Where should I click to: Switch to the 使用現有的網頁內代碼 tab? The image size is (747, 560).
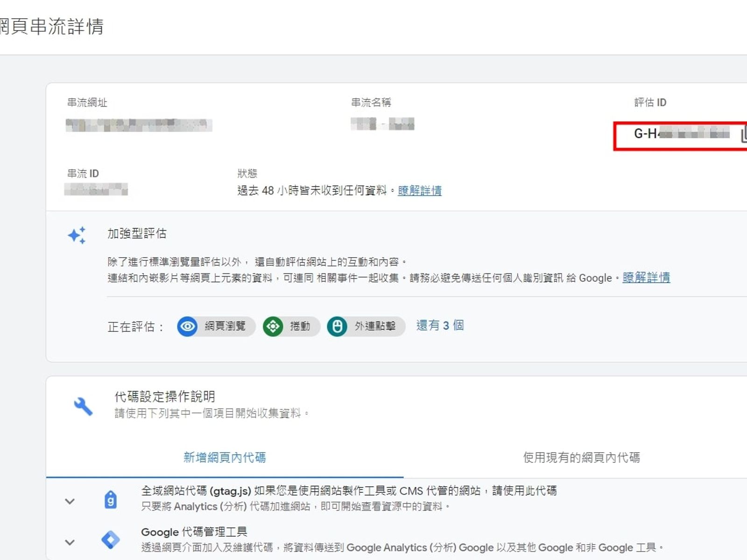coord(581,457)
